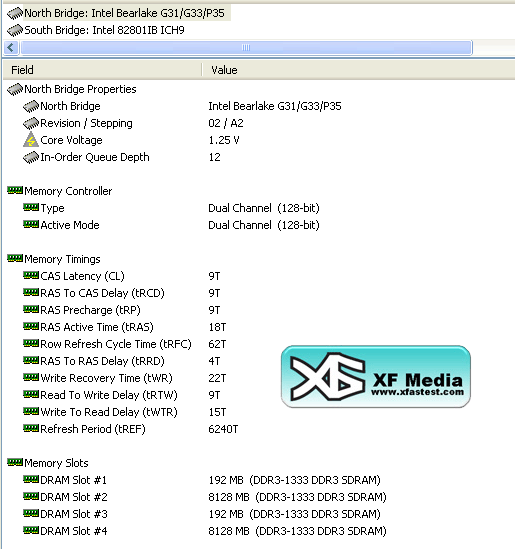Select the South Bridge ICH9 chip icon
Image resolution: width=515 pixels, height=549 pixels.
pyautogui.click(x=15, y=30)
